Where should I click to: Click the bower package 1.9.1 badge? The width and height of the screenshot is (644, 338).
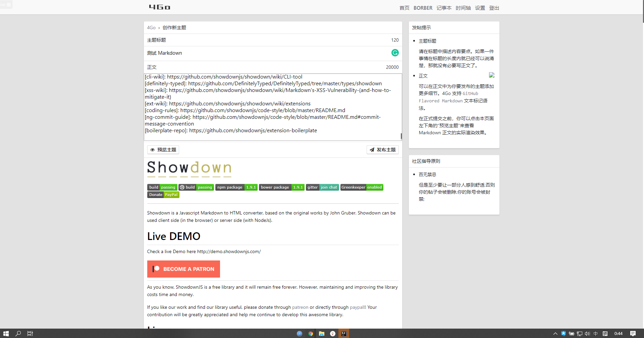(x=281, y=187)
